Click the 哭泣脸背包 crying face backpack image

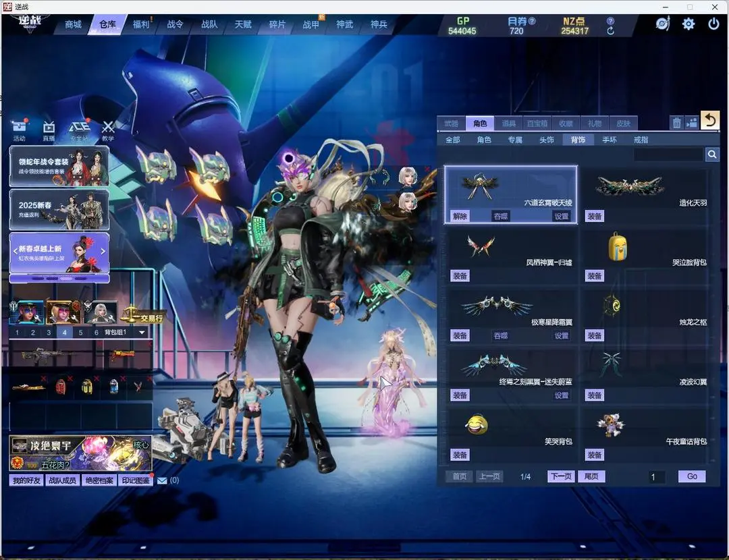click(618, 247)
